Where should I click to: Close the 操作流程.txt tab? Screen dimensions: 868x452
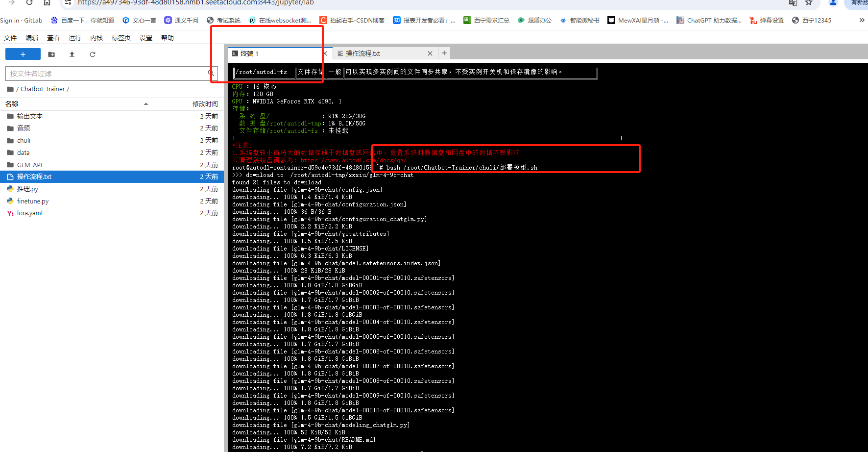[x=430, y=53]
